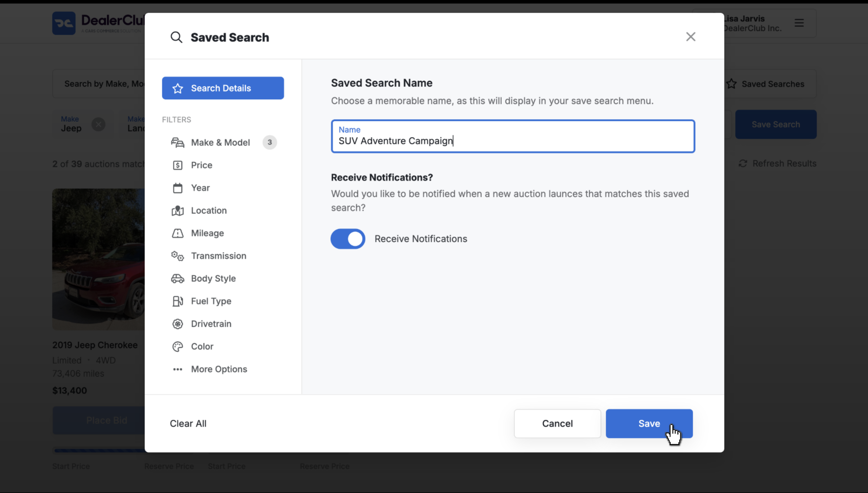
Task: Click the Refresh Results circular arrows icon
Action: [x=743, y=163]
